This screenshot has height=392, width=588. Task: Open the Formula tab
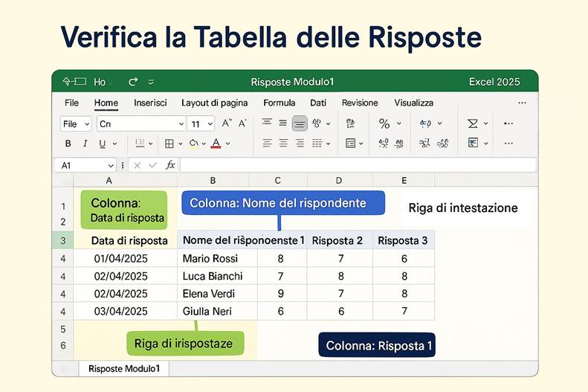tap(280, 103)
